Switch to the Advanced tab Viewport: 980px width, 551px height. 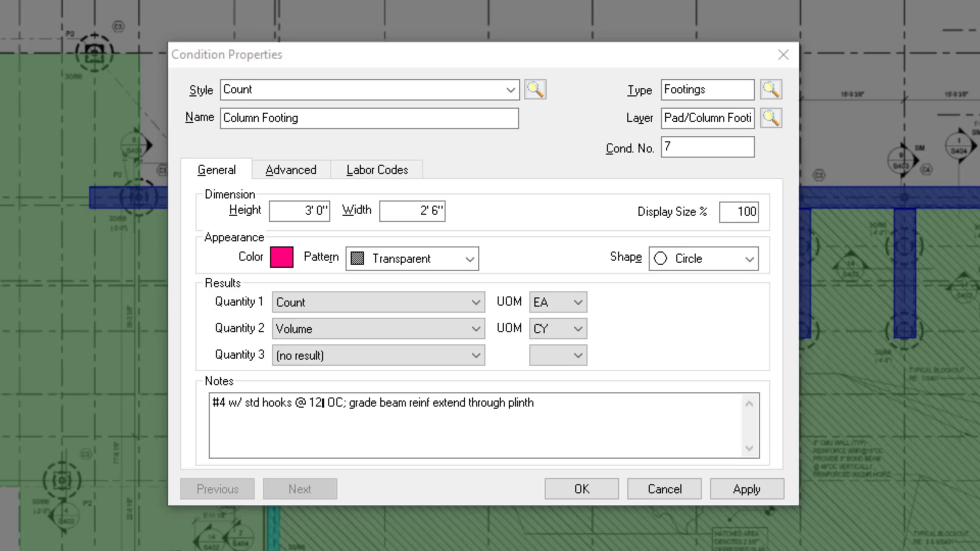tap(290, 170)
